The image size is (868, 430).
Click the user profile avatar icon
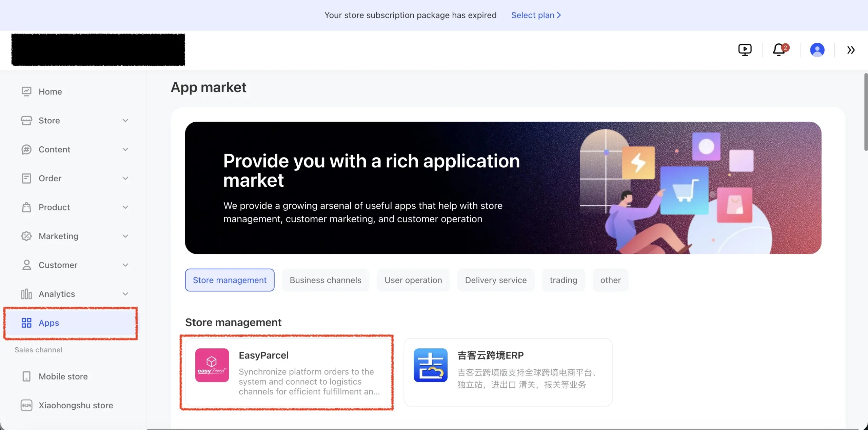pyautogui.click(x=817, y=50)
